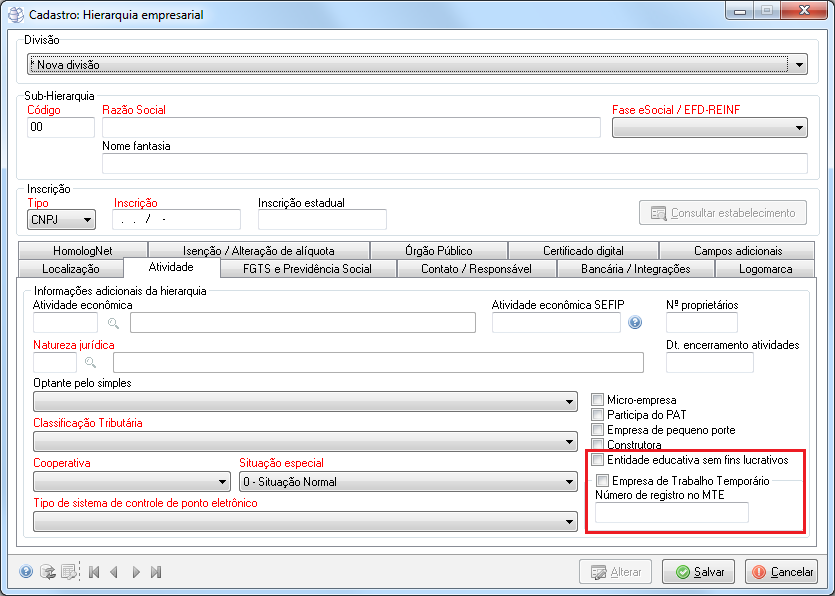Click the refresh record icon in bottom toolbar

[x=47, y=572]
